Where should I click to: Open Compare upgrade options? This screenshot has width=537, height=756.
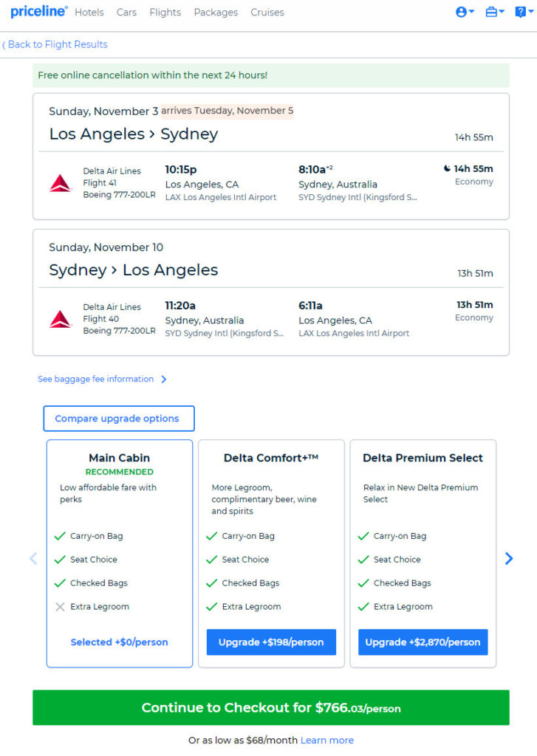119,419
